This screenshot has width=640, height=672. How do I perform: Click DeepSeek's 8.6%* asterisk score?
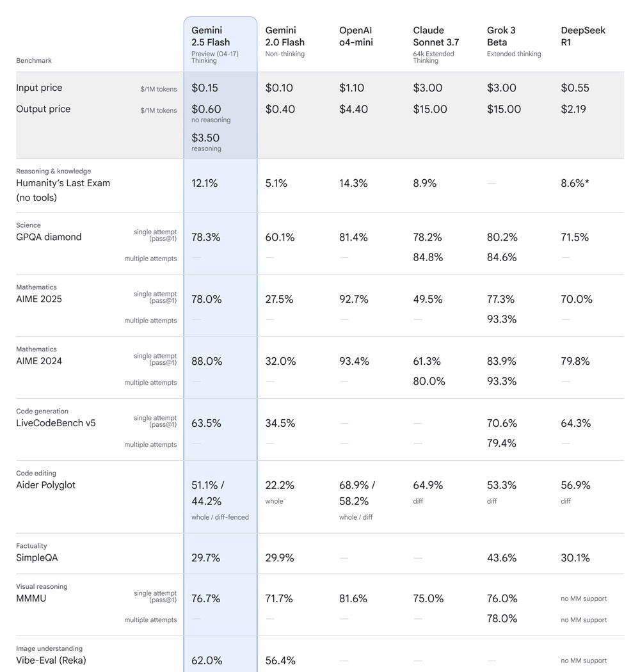point(575,184)
